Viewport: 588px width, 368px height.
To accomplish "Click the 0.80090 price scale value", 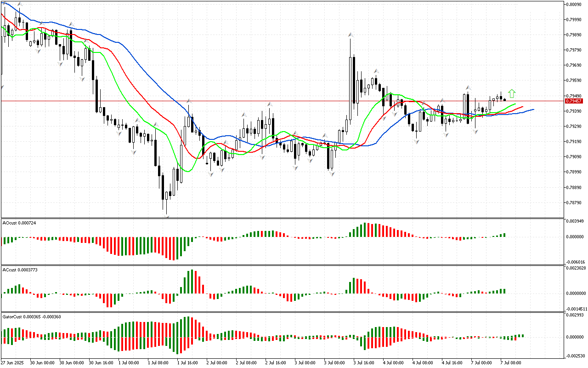I will [574, 4].
